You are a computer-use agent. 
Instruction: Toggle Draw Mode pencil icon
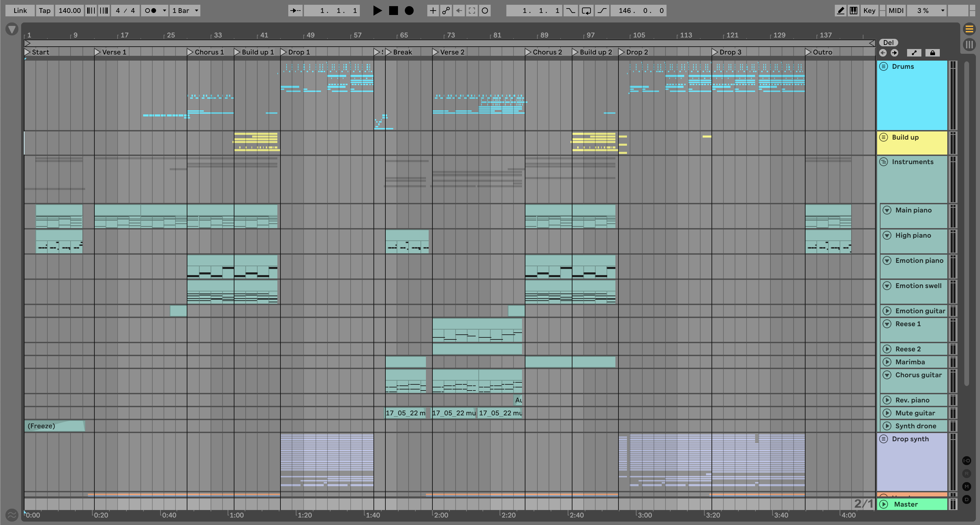point(840,11)
